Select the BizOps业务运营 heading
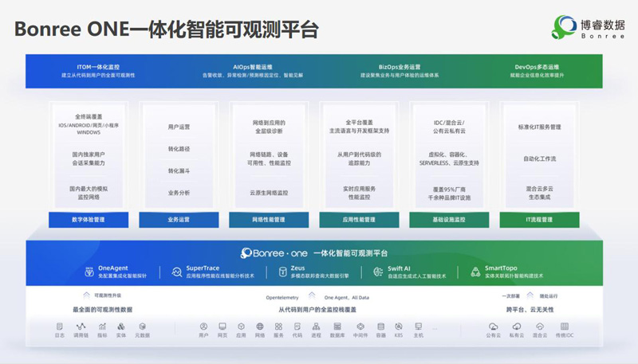Screen dimensions: 638x364 click(x=400, y=67)
